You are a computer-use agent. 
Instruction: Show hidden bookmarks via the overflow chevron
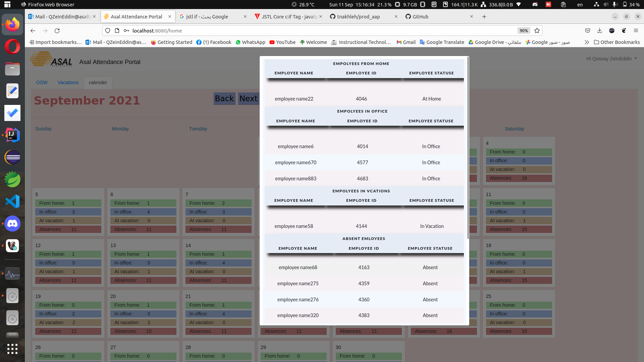click(x=587, y=42)
